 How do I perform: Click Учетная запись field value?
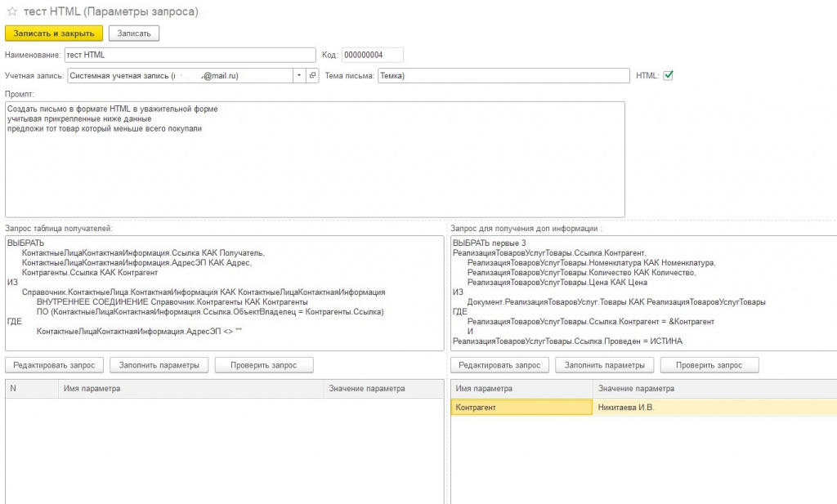[x=180, y=76]
